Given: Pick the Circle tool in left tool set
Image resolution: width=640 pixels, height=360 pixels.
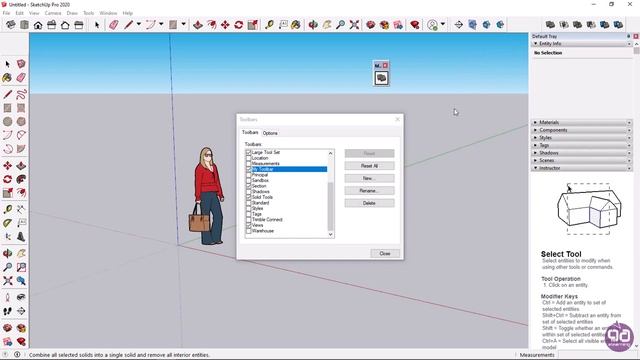Looking at the screenshot, I should 7,122.
